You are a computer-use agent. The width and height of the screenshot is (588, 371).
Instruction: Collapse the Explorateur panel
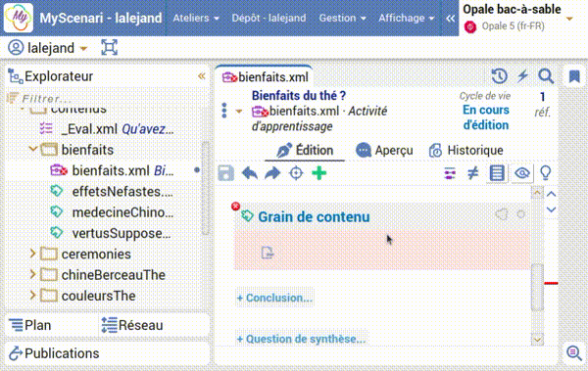(x=201, y=76)
